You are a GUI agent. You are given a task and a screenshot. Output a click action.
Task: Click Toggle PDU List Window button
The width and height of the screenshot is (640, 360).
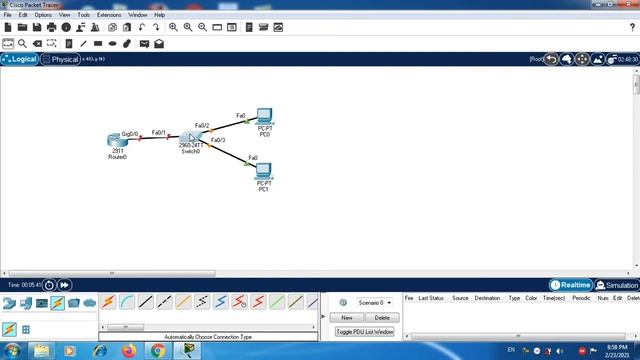click(364, 332)
